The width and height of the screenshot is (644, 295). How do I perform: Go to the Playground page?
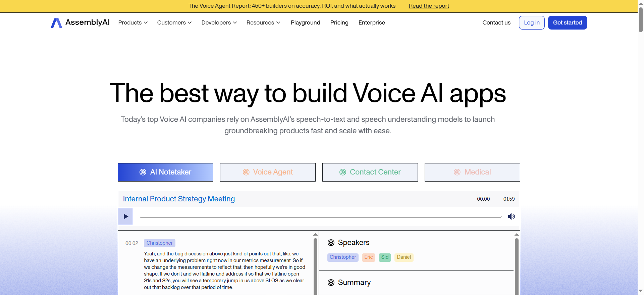(x=306, y=22)
